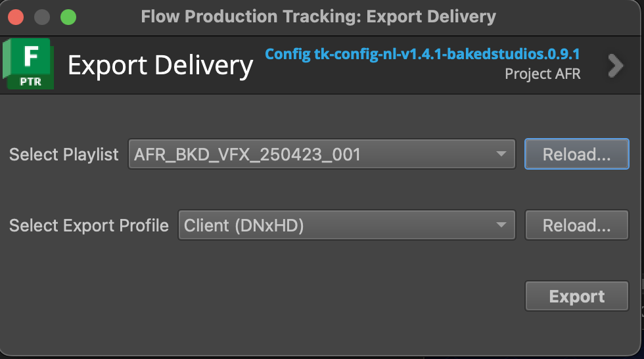
Task: Reload the playlist list
Action: point(576,155)
